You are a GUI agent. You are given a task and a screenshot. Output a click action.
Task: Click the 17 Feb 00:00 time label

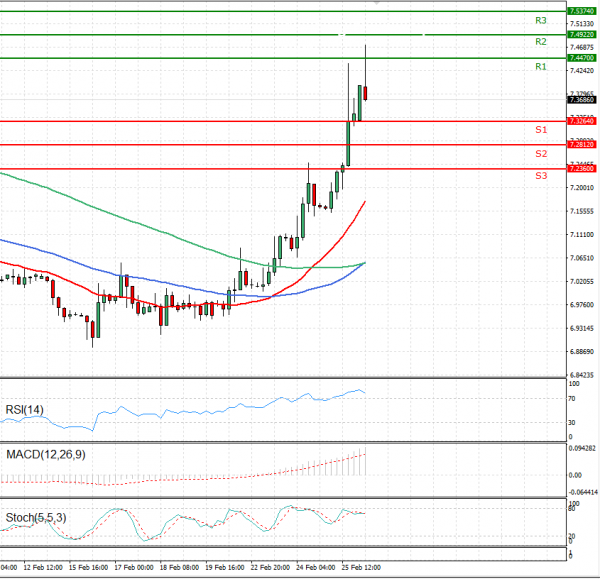point(134,568)
